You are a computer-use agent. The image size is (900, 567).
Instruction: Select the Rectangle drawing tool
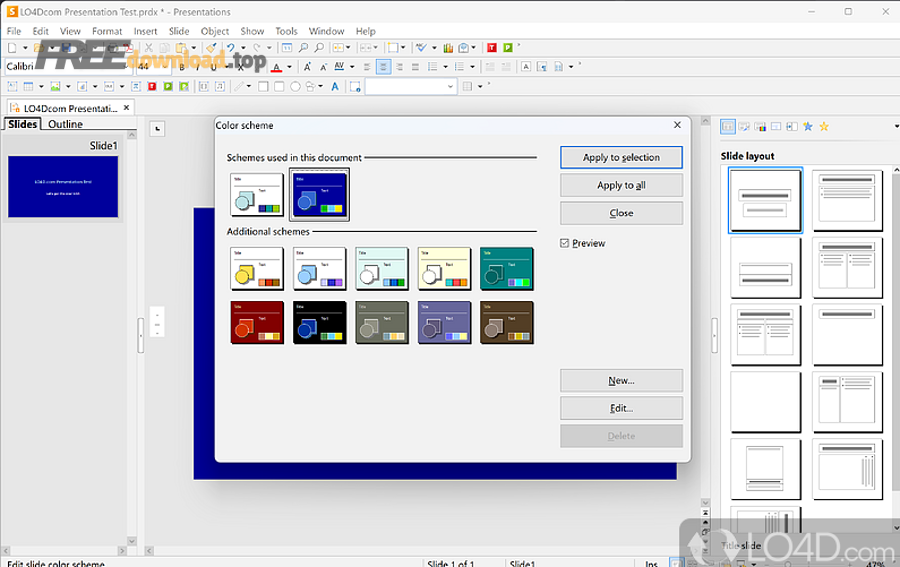click(x=263, y=87)
